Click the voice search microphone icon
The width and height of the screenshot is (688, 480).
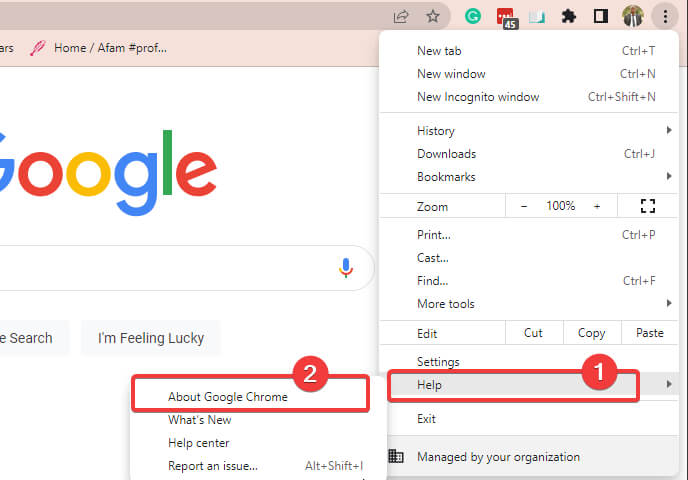tap(346, 268)
